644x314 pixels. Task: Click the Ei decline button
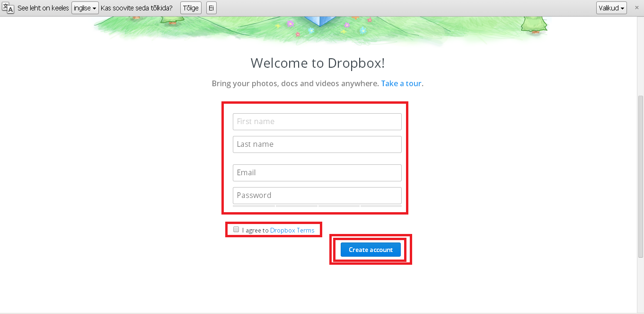pyautogui.click(x=211, y=8)
